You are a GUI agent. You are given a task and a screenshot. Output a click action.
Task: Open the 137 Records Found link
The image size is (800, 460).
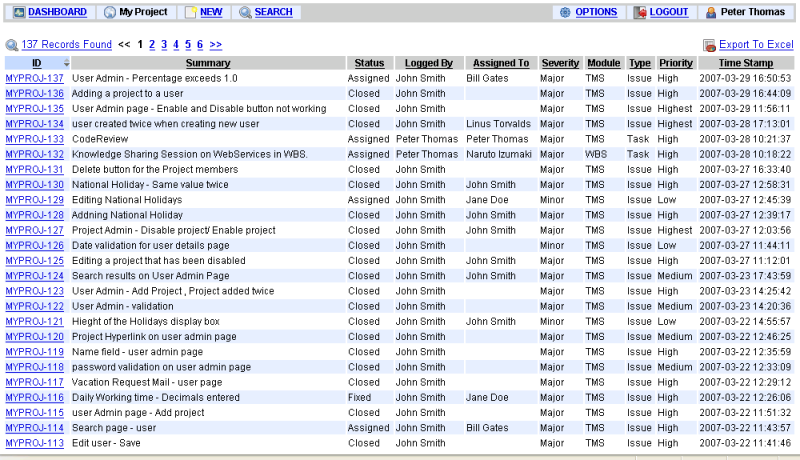tap(66, 44)
